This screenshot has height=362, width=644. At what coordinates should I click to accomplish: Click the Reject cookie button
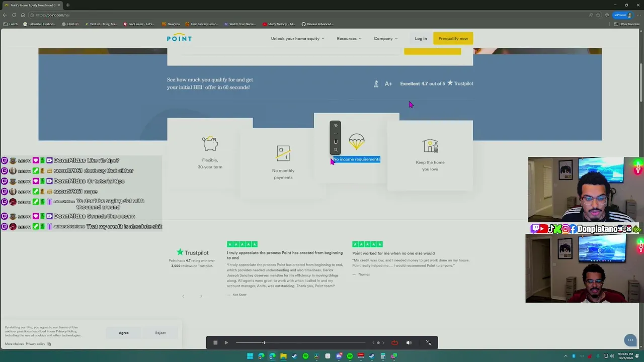click(x=160, y=333)
